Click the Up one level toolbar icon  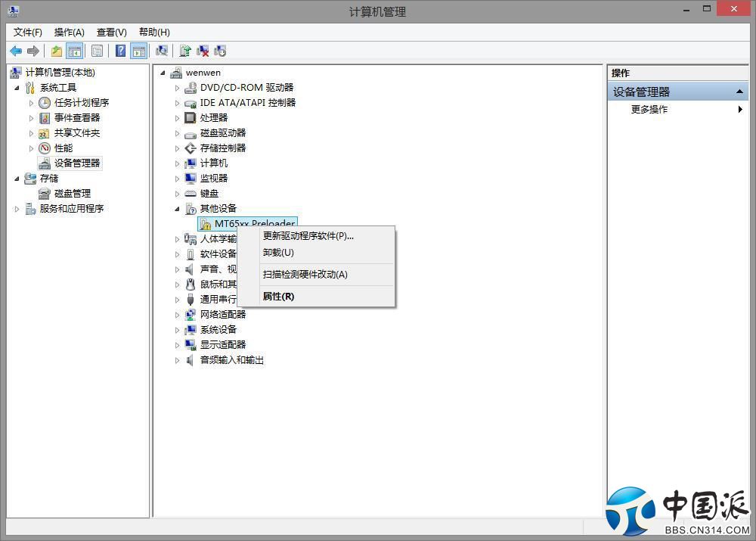(x=57, y=51)
